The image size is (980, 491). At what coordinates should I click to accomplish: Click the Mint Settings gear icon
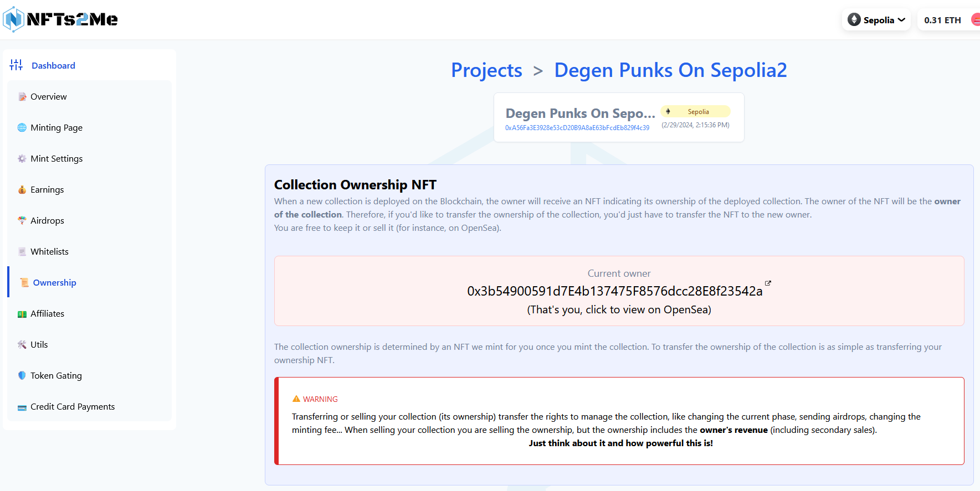(x=22, y=159)
